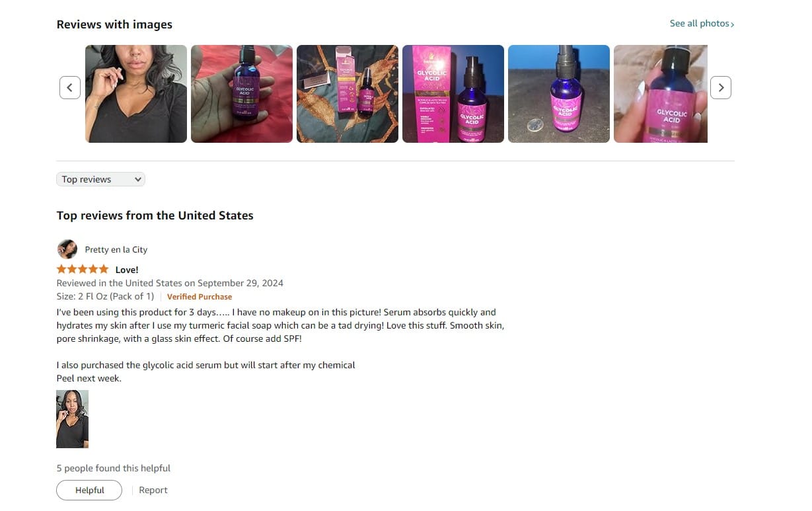Open photo of bottle next to a coin
The image size is (812, 511).
[559, 94]
